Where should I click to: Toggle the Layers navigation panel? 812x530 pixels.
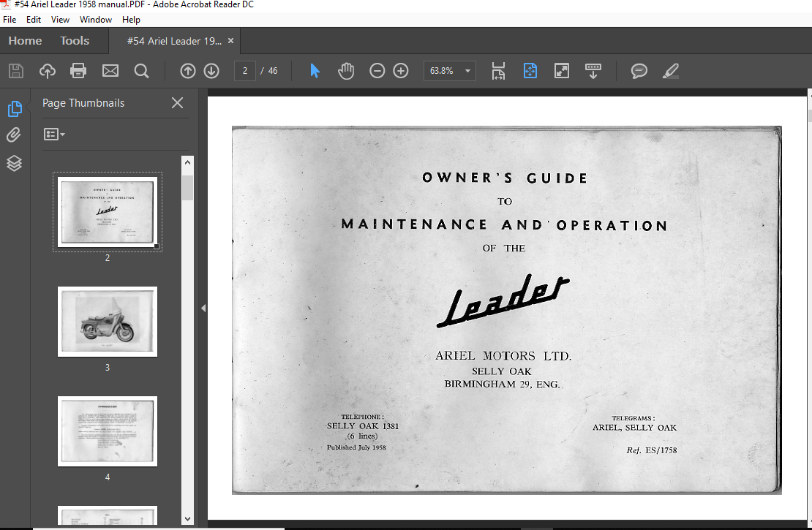pyautogui.click(x=15, y=163)
